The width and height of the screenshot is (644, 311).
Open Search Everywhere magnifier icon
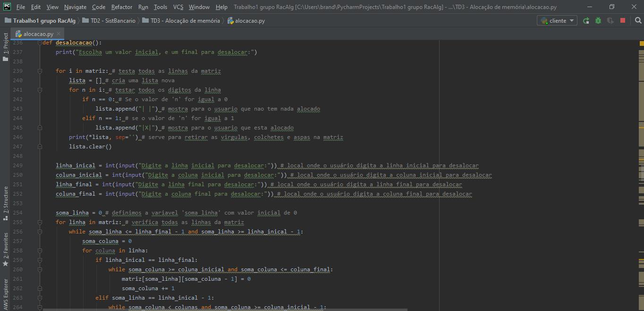(x=638, y=20)
